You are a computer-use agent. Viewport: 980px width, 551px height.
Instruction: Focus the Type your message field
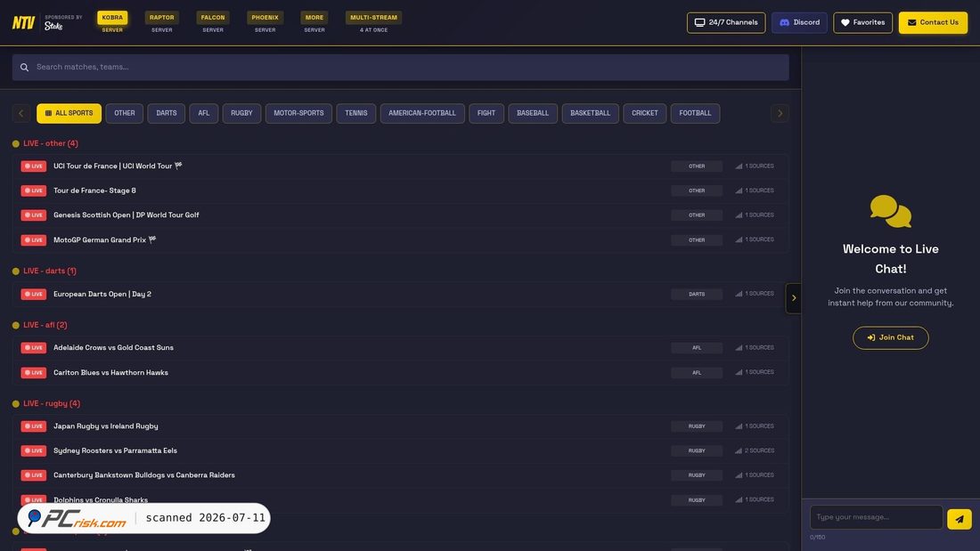(x=877, y=517)
